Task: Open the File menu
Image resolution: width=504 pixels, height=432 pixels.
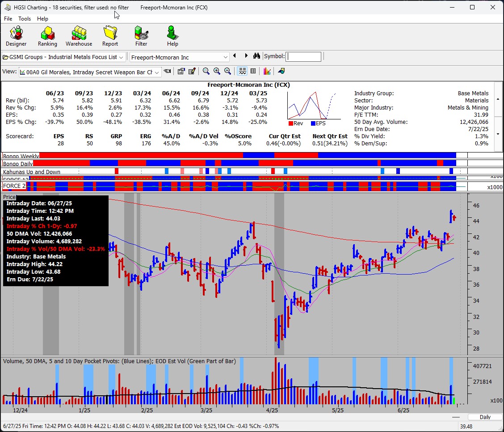Action: [x=8, y=19]
